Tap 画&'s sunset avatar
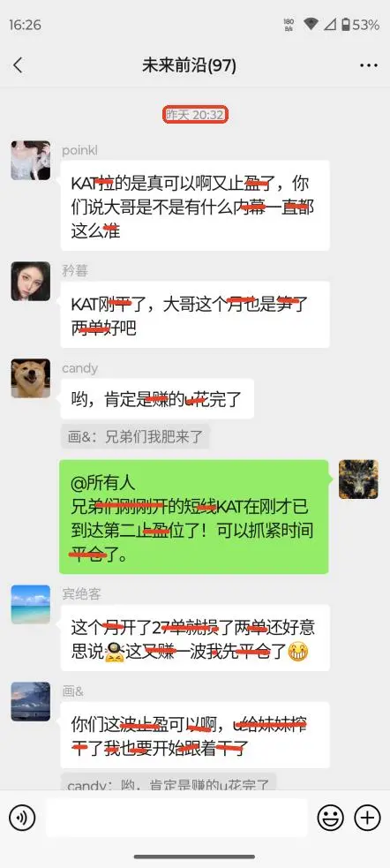The width and height of the screenshot is (390, 868). 30,701
